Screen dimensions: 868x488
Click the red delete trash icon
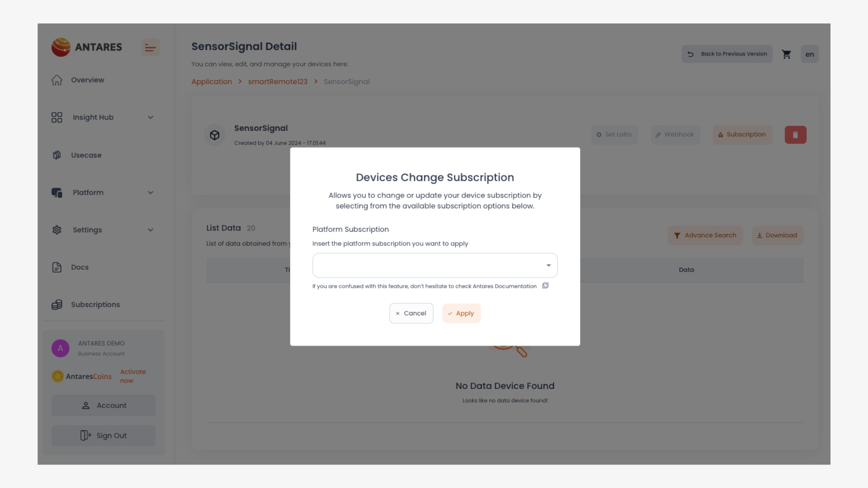(795, 135)
